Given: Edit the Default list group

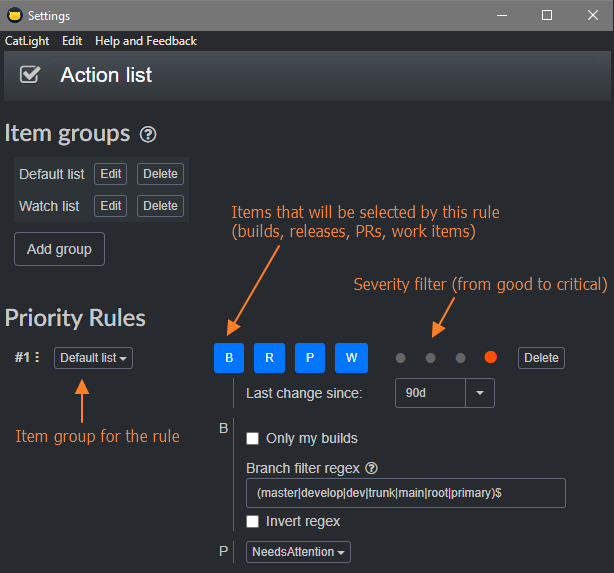Looking at the screenshot, I should [x=110, y=174].
